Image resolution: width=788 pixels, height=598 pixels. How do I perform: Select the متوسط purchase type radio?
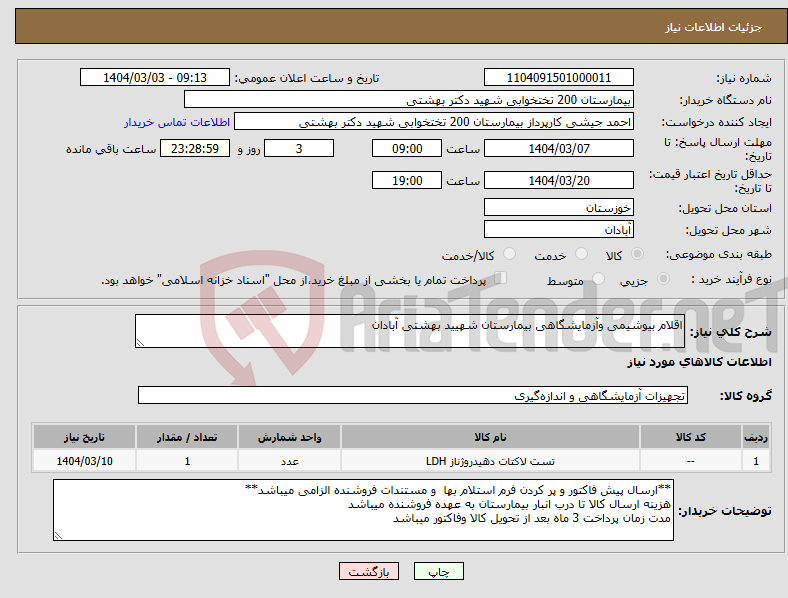pyautogui.click(x=598, y=278)
